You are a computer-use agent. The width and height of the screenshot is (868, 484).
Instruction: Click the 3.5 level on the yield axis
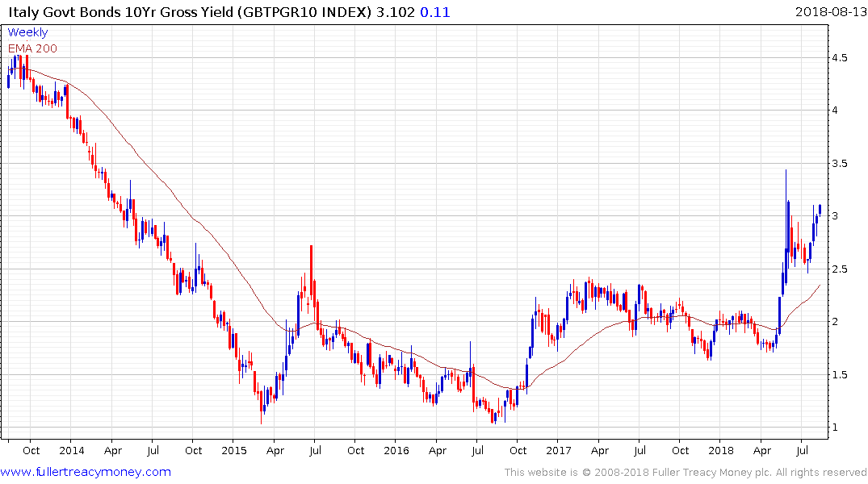click(x=840, y=164)
